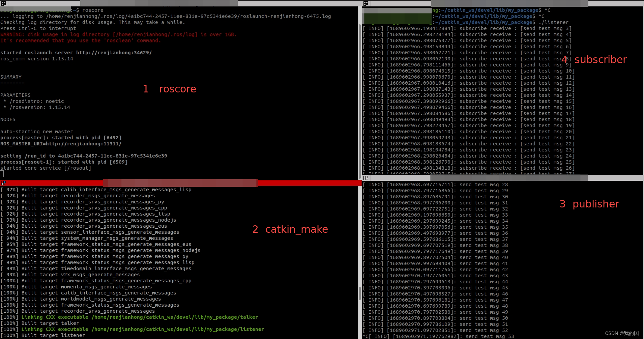Click the '/rosdistro: noetic' parameter line
This screenshot has width=644, height=339.
(34, 101)
